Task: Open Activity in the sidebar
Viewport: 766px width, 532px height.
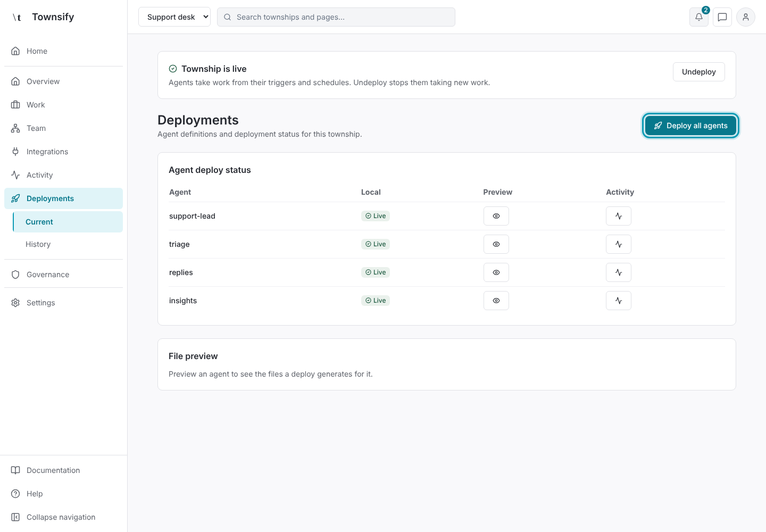Action: pos(64,175)
